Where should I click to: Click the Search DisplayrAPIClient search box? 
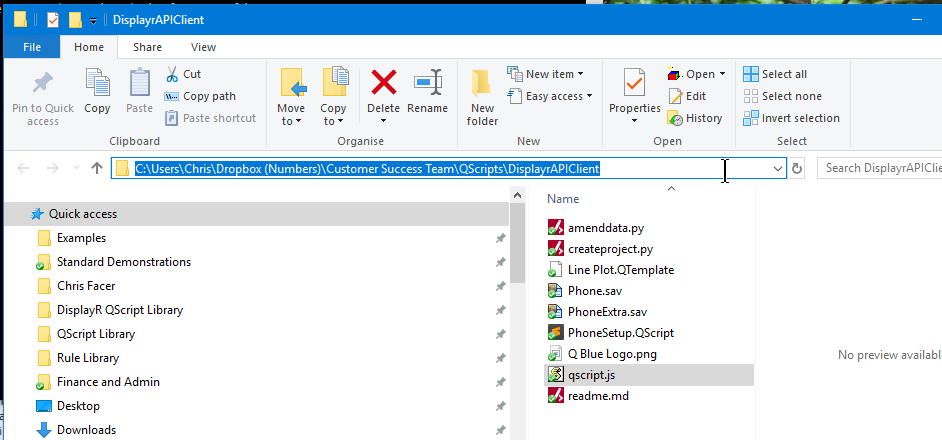coord(880,169)
